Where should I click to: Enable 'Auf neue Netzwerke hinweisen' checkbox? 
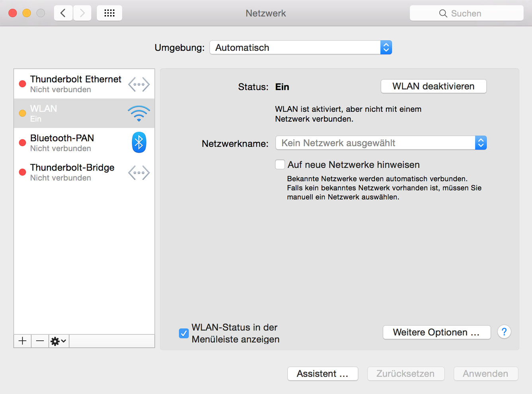[280, 165]
